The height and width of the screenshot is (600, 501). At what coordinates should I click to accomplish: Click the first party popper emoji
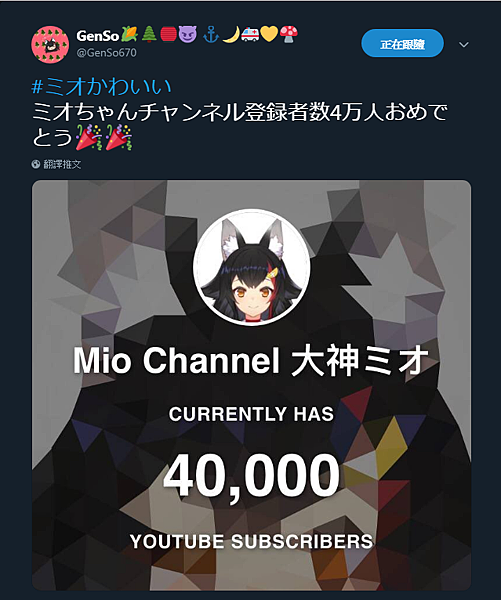coord(89,137)
